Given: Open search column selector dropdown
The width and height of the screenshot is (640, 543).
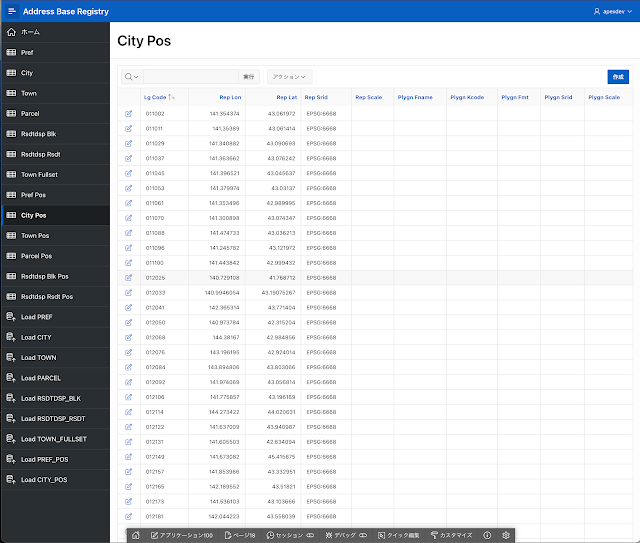Looking at the screenshot, I should tap(132, 77).
